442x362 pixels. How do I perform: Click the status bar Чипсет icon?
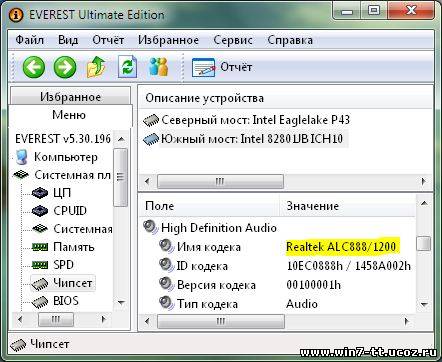(x=18, y=345)
